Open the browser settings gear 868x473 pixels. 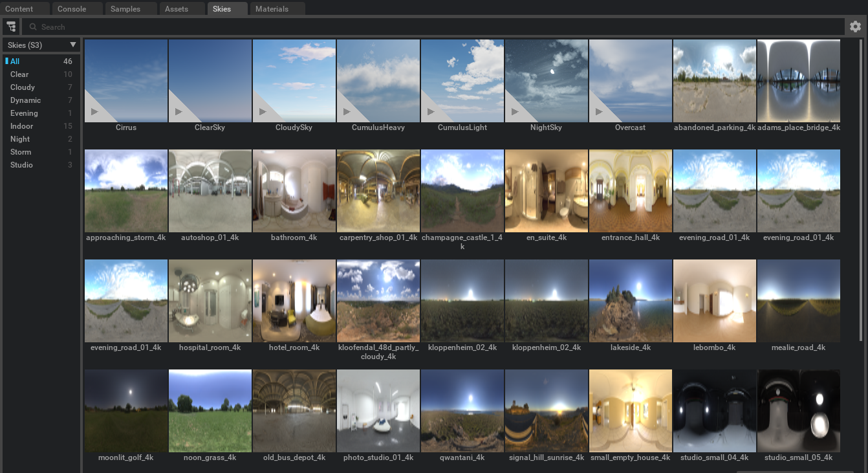click(x=855, y=27)
